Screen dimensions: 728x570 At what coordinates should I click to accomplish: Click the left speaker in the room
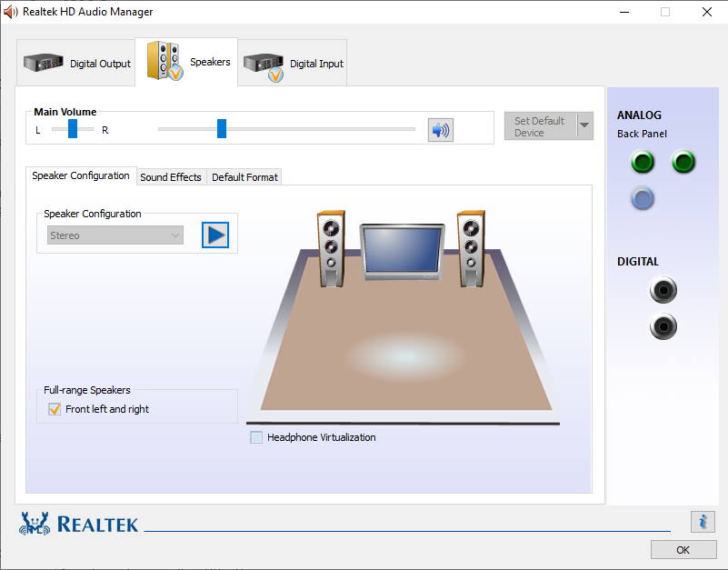pyautogui.click(x=331, y=248)
